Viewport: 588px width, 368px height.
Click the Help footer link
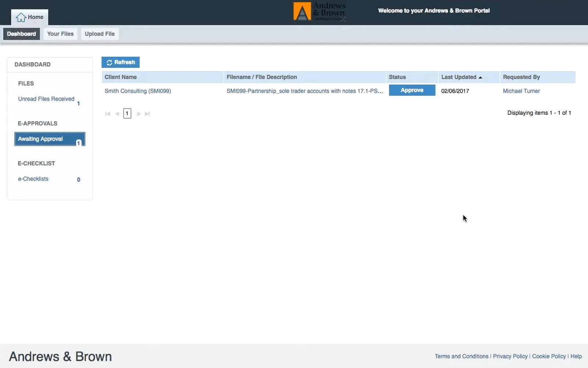pyautogui.click(x=576, y=356)
